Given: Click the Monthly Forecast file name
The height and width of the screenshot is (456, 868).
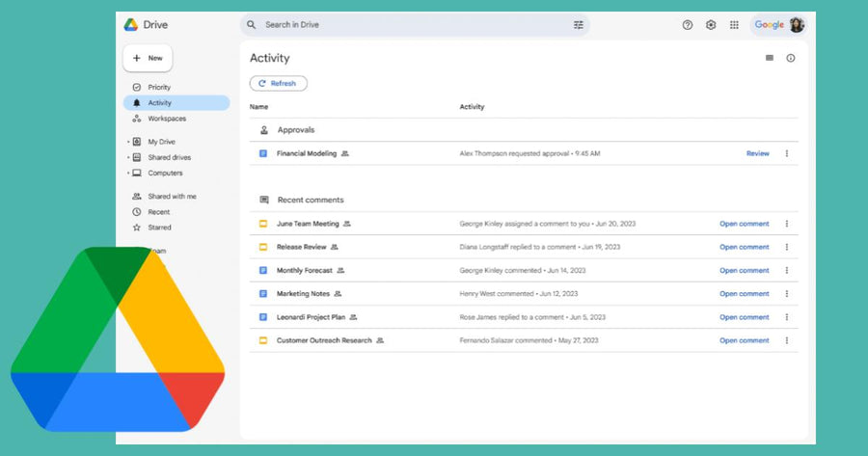Looking at the screenshot, I should coord(305,270).
